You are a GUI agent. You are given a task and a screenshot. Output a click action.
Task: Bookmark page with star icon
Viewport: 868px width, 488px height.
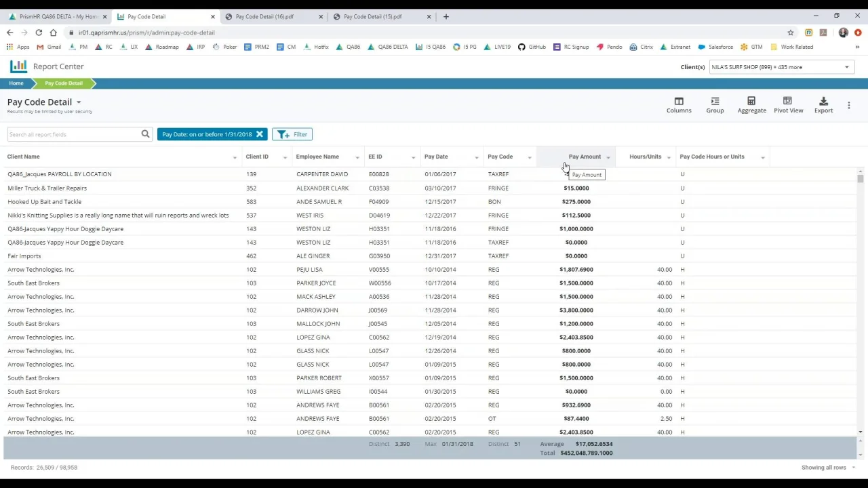[x=790, y=33]
